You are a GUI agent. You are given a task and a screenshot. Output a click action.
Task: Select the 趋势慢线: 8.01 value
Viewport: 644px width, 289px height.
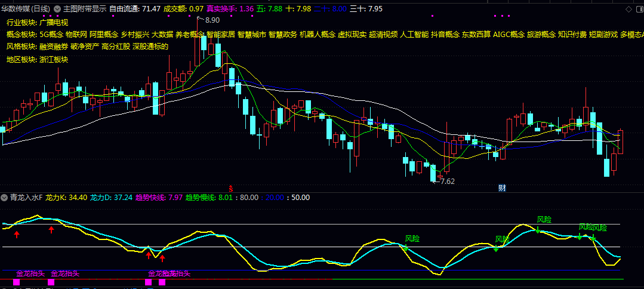click(209, 197)
